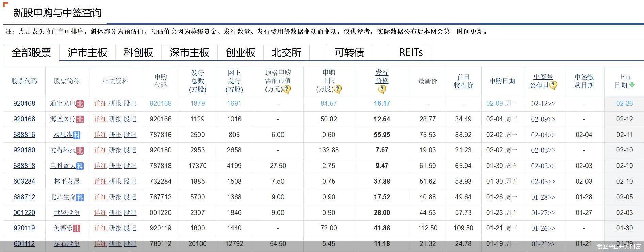Select the REITs tab

click(411, 52)
